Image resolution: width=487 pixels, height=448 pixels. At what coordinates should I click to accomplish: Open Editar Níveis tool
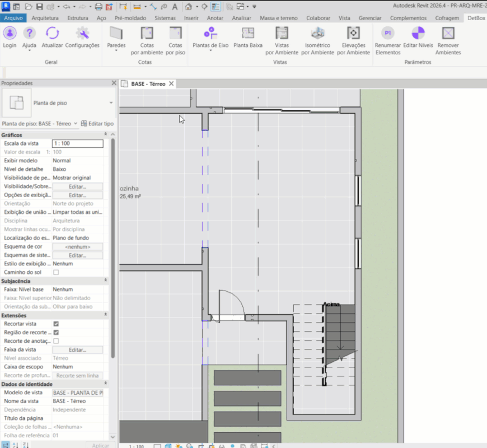point(418,37)
